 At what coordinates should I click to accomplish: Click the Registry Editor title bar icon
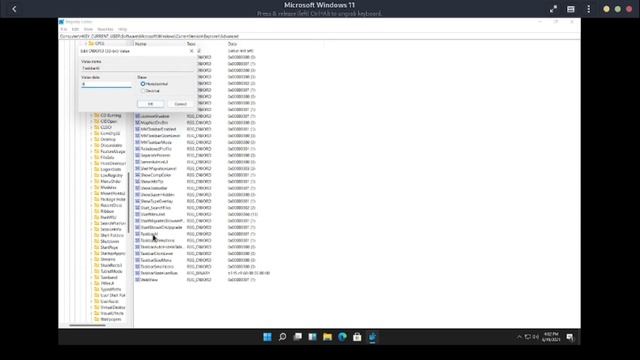[62, 22]
